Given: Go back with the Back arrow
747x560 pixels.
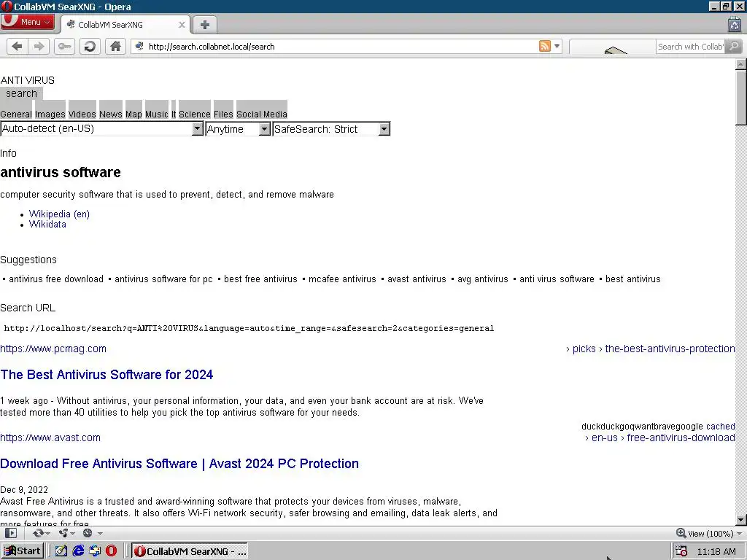Looking at the screenshot, I should click(x=18, y=46).
